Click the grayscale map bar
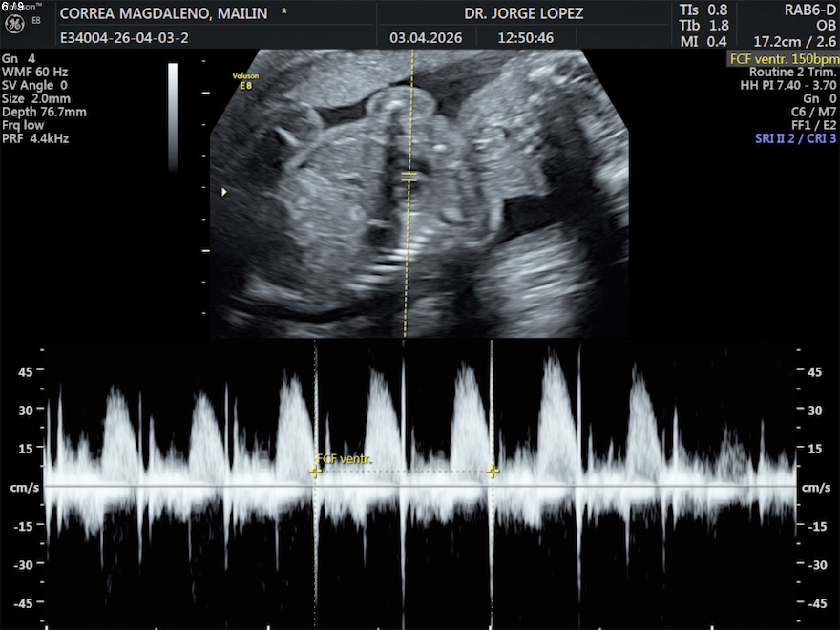Viewport: 840px width, 630px height. pyautogui.click(x=173, y=117)
